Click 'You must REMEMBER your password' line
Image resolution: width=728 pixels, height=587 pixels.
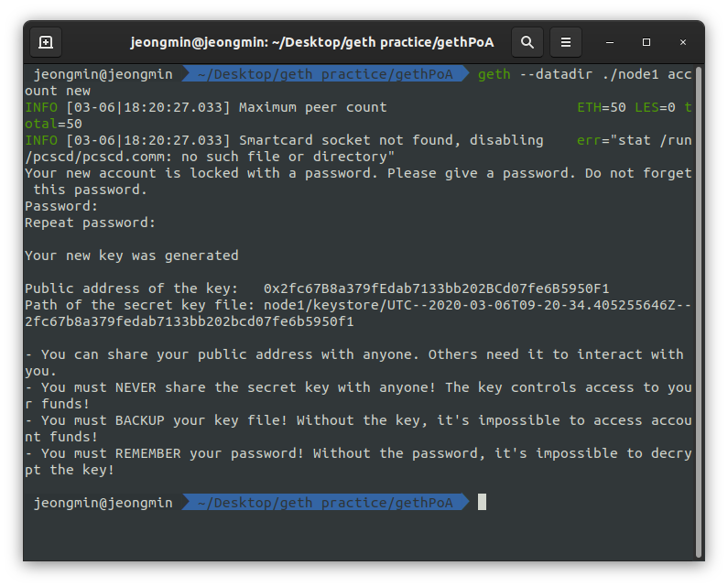358,453
